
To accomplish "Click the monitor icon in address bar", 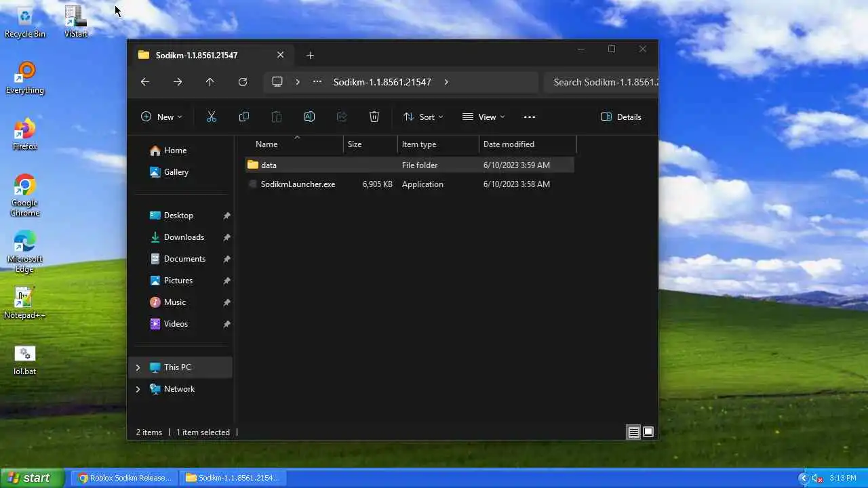I will (x=277, y=82).
